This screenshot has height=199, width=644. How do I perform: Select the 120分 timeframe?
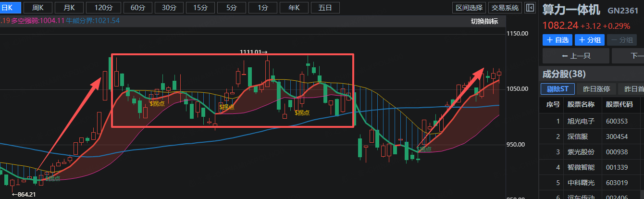click(x=104, y=8)
